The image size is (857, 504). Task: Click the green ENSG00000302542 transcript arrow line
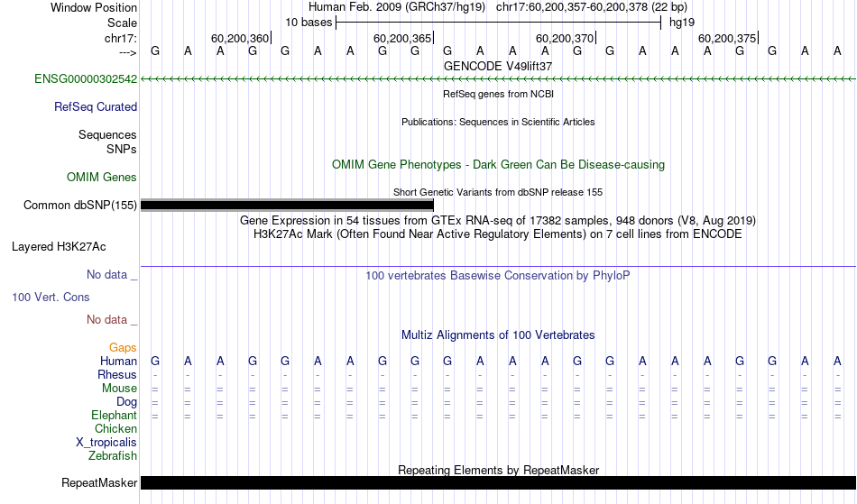tap(499, 79)
